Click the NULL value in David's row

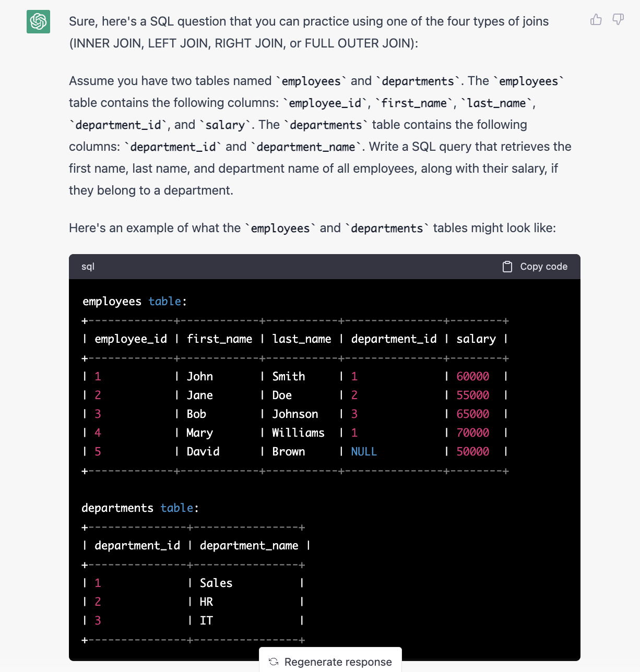(364, 451)
